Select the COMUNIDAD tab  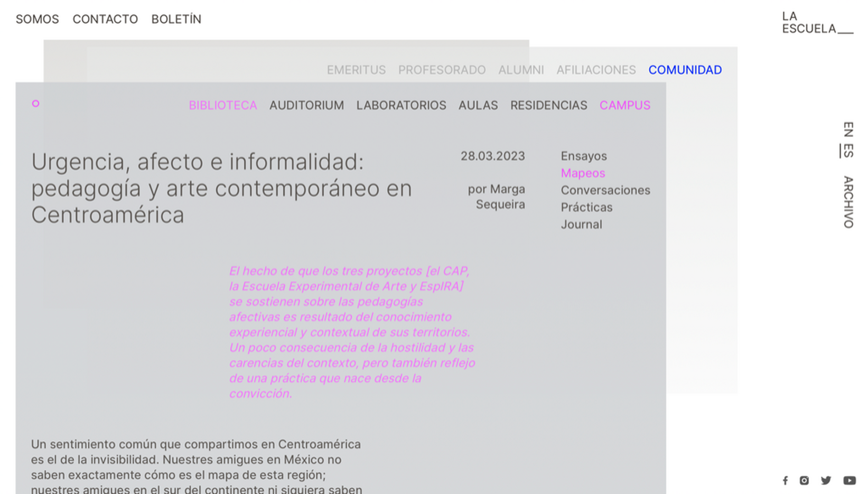click(685, 70)
